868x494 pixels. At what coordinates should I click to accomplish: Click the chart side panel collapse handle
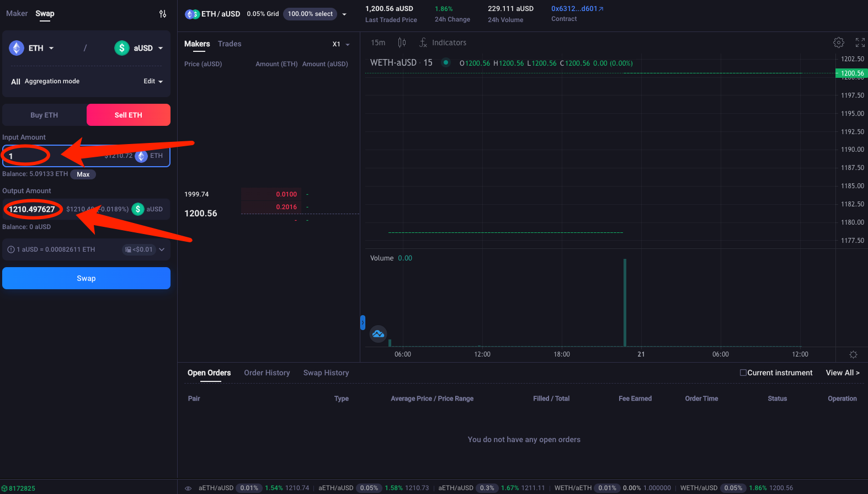coord(363,322)
